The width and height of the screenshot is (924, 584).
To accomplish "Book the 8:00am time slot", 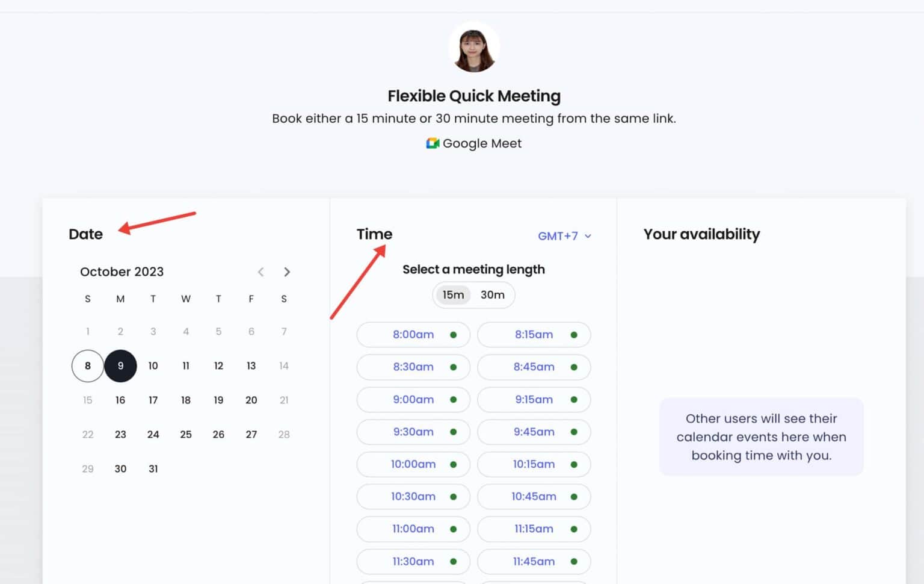I will tap(413, 335).
